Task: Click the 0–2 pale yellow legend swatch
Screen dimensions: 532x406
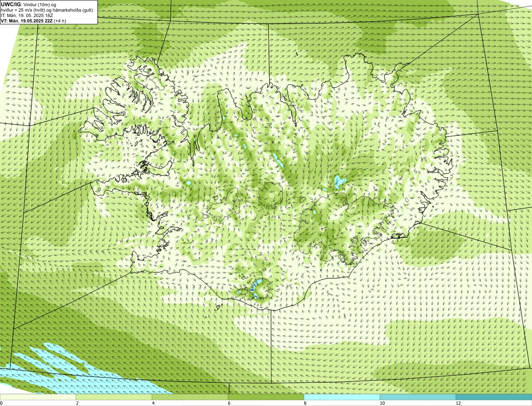Action: (x=38, y=397)
